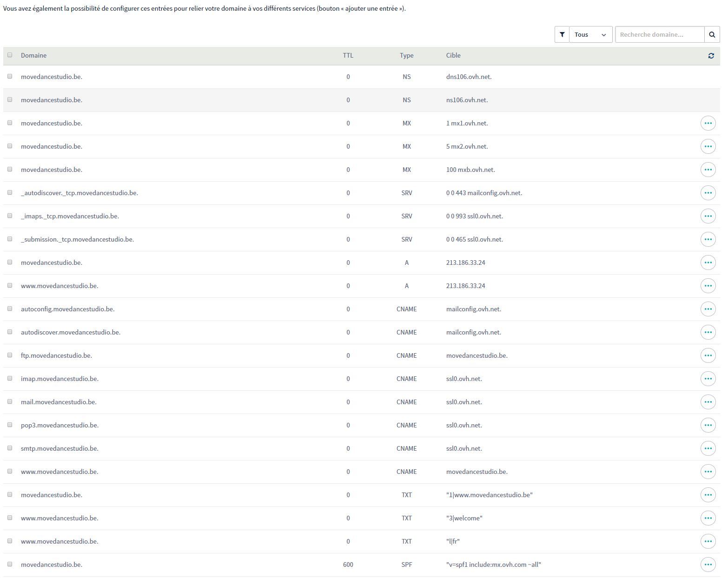Tick checkbox for pop3.movedancestudio.be row
The height and width of the screenshot is (578, 728).
coord(10,425)
